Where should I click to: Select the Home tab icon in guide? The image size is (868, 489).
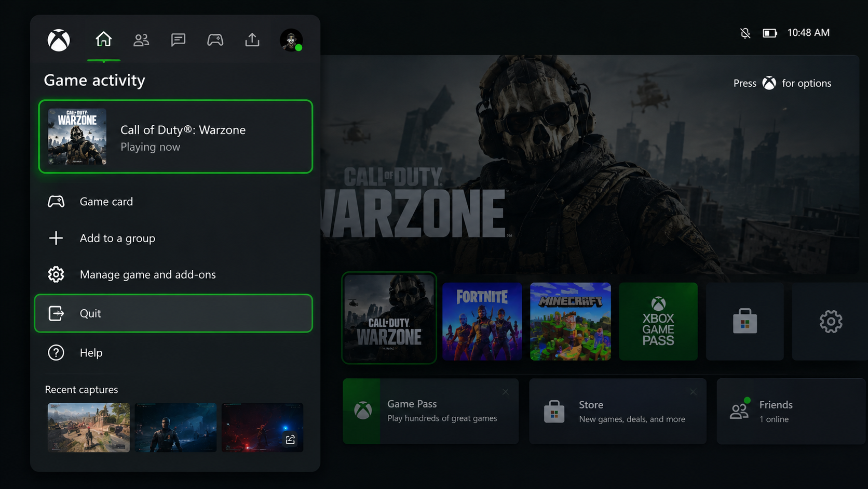click(103, 39)
